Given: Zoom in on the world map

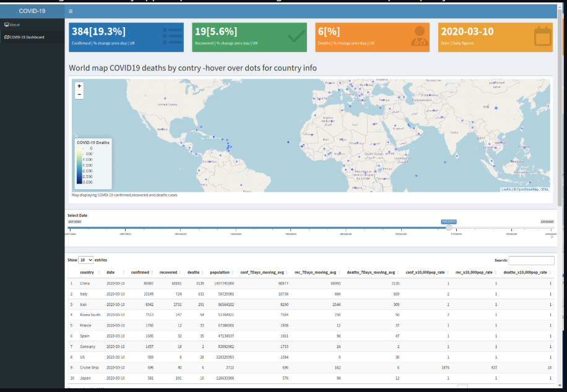Looking at the screenshot, I should tap(79, 86).
